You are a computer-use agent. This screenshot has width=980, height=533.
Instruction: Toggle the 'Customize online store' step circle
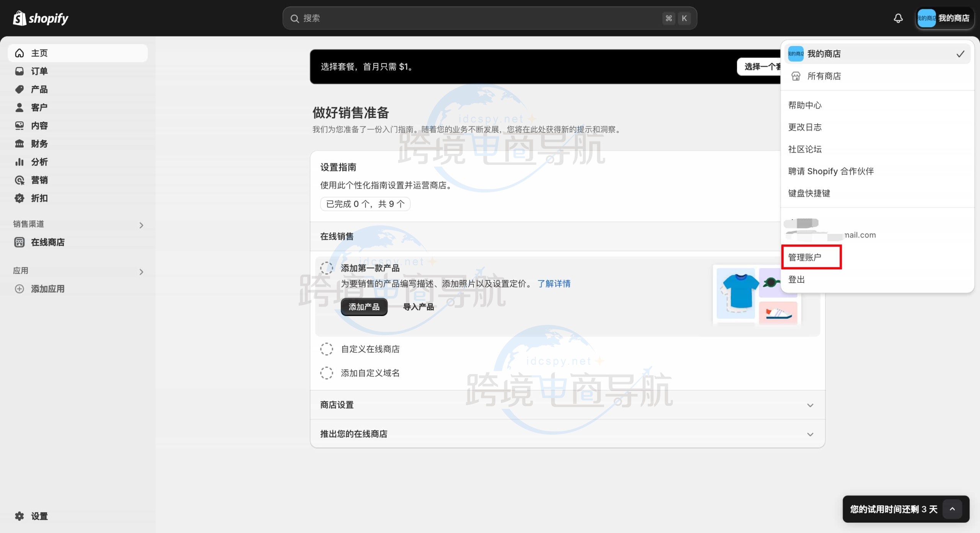[x=327, y=349]
